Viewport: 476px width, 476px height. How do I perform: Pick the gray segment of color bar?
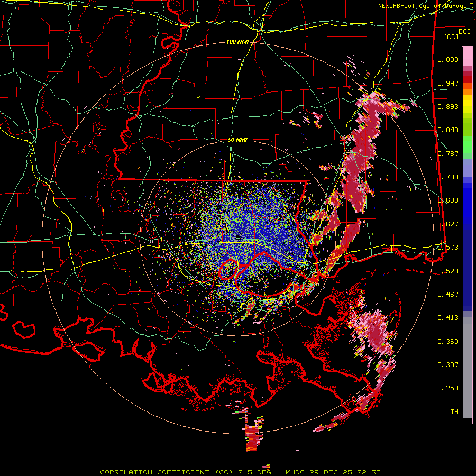(467, 368)
